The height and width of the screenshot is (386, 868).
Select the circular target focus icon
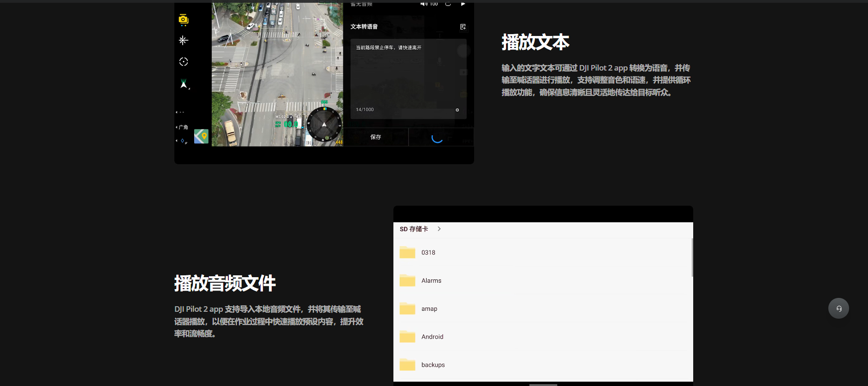pos(184,62)
